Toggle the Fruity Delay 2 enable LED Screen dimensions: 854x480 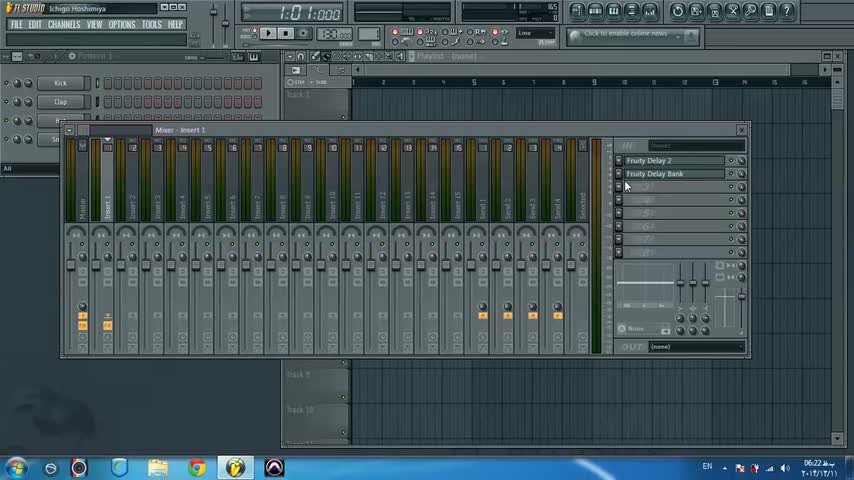(x=731, y=161)
